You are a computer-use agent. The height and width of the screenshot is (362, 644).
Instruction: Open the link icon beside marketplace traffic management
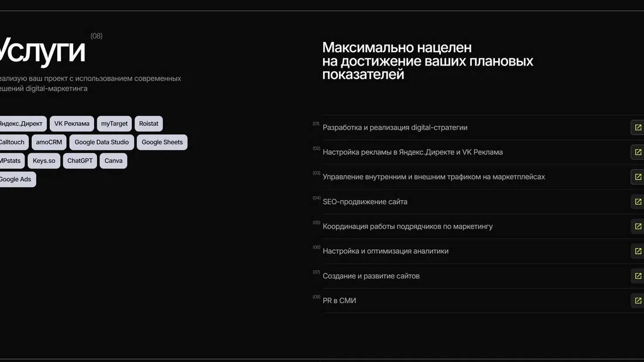(637, 177)
